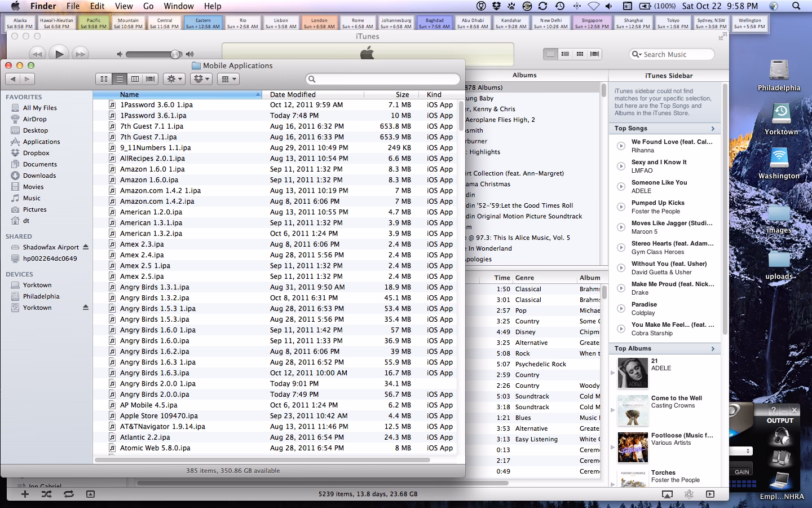Click the iTunes add playlist plus button
The width and height of the screenshot is (812, 508).
25,494
